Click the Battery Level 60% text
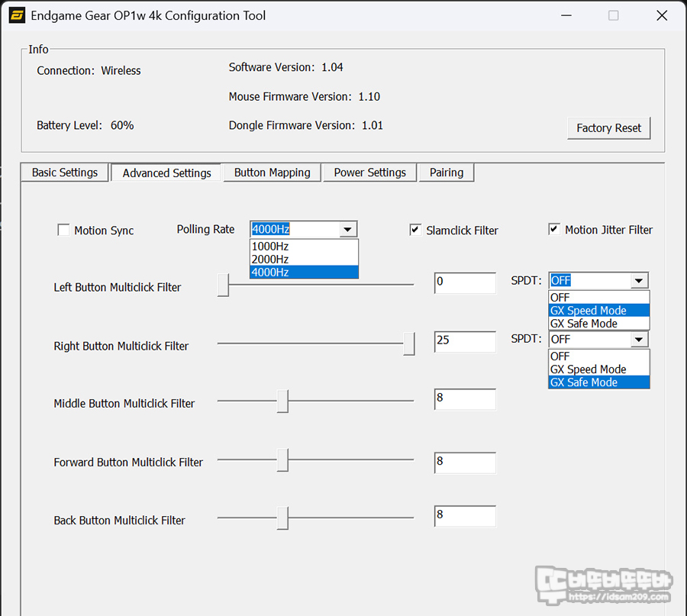 85,125
